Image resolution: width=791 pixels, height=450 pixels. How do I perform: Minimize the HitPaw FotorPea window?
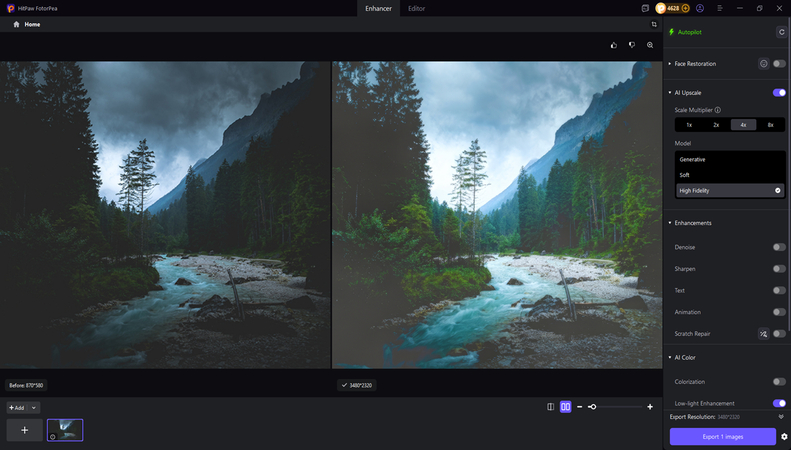(740, 8)
